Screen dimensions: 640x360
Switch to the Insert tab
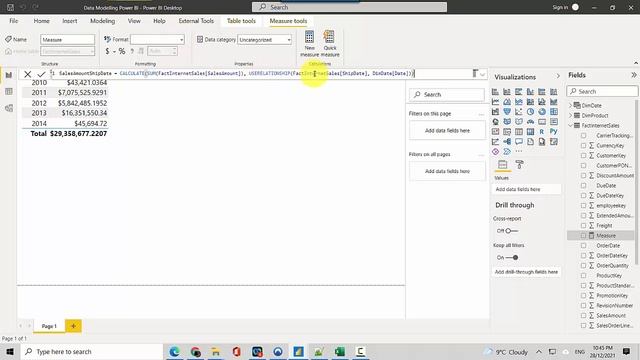click(69, 21)
